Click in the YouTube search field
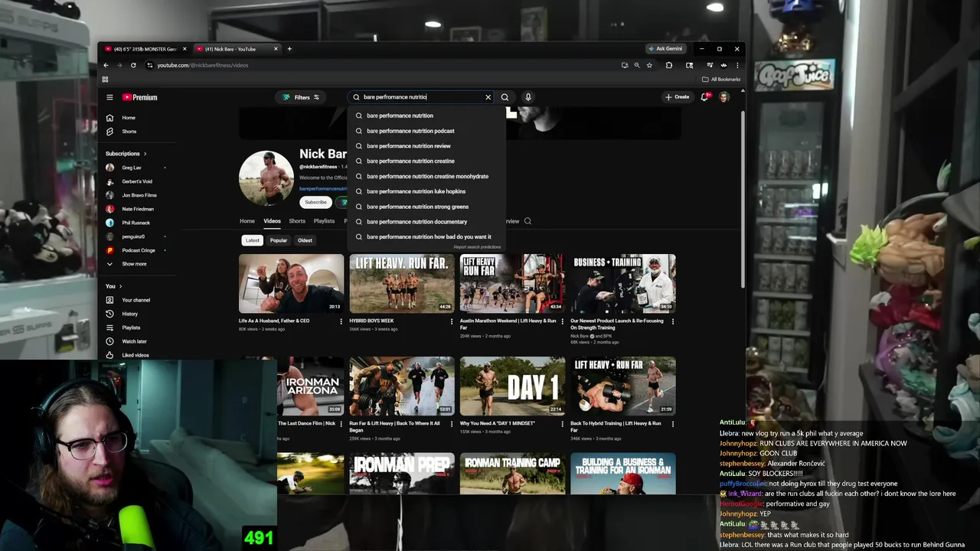The width and height of the screenshot is (980, 551). pyautogui.click(x=420, y=97)
